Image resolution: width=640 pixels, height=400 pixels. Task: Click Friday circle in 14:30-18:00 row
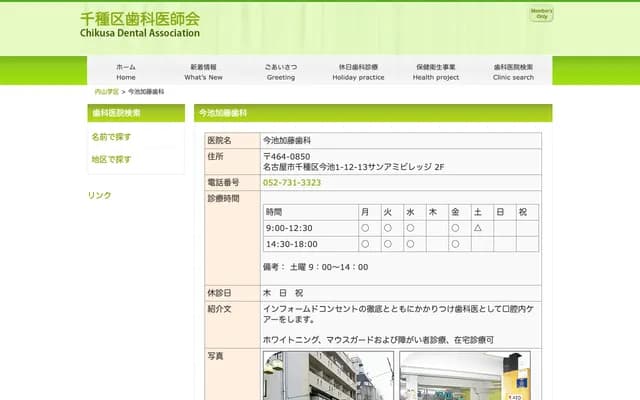[455, 244]
